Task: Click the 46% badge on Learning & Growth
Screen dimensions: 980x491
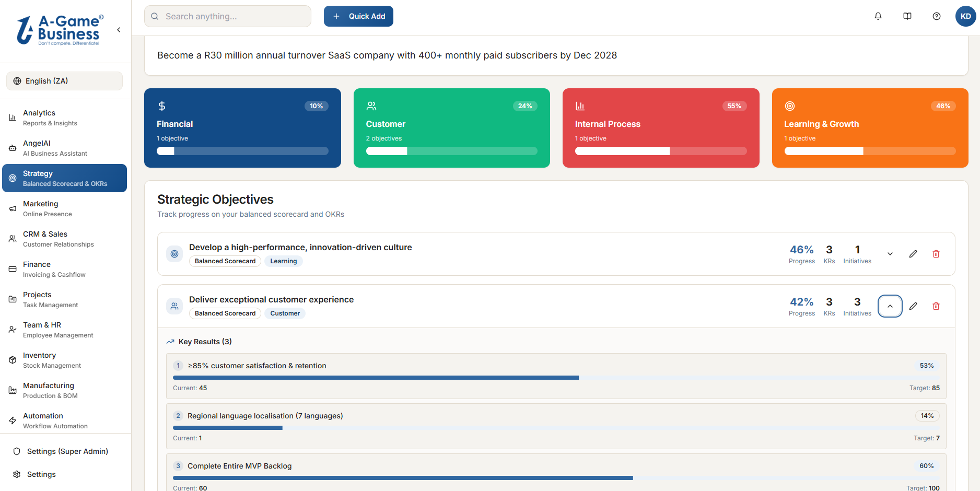Action: [x=943, y=106]
